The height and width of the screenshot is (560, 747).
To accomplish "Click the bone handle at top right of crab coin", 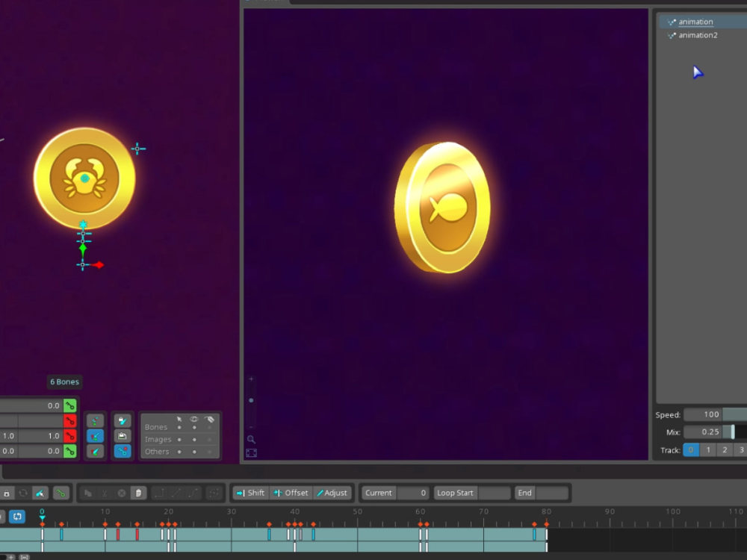I will pos(137,149).
